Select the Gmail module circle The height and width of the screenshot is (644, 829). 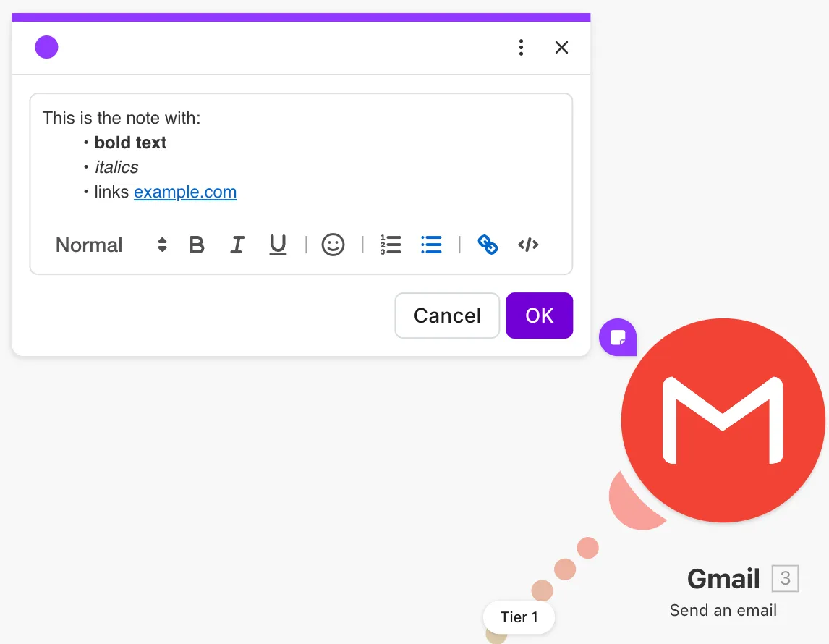pyautogui.click(x=723, y=420)
